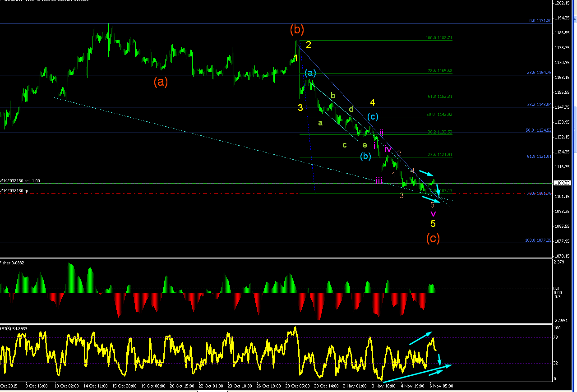Click the yellow wave 3 label
Viewport: 577px width, 392px height.
tap(300, 107)
